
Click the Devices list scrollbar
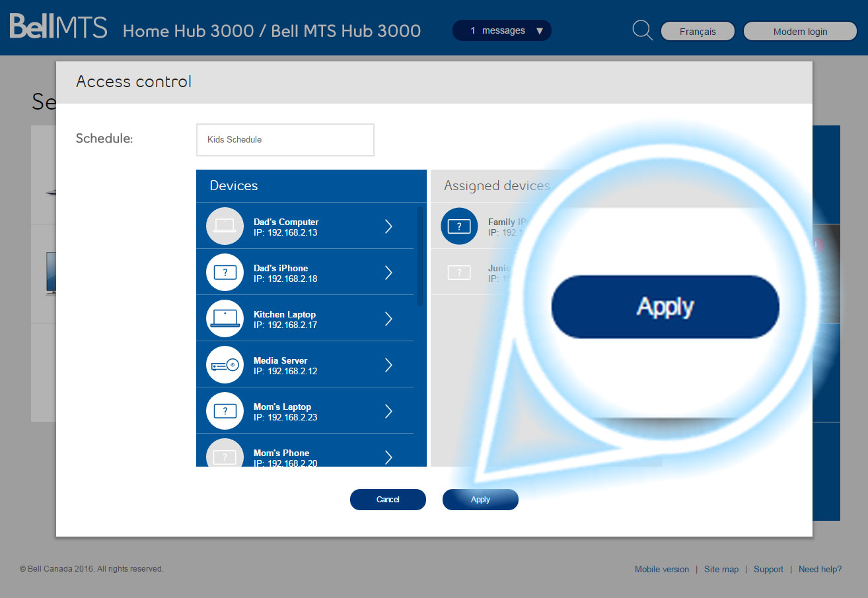click(x=420, y=256)
